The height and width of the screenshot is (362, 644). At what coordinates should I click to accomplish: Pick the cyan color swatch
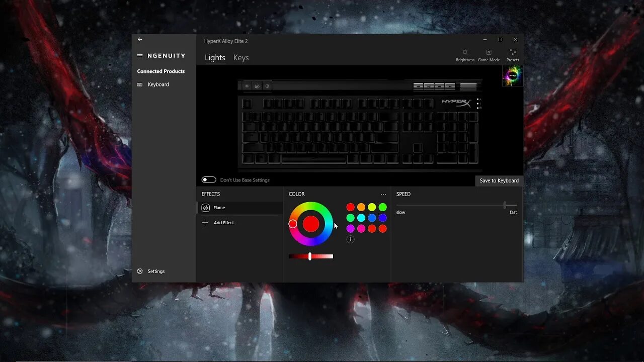click(361, 218)
